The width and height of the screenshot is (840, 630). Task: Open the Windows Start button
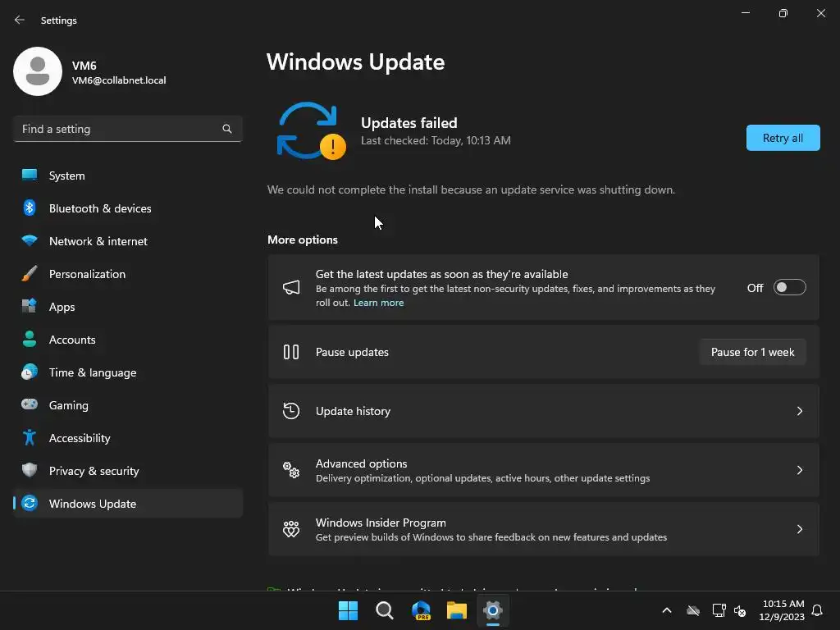(x=348, y=610)
